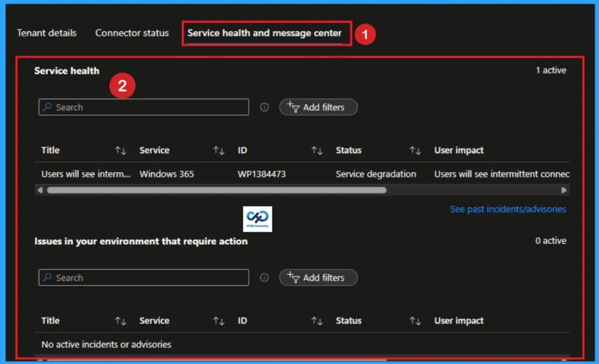Screen dimensions: 599x364
Task: Sort Service health table by Title
Action: coord(121,150)
